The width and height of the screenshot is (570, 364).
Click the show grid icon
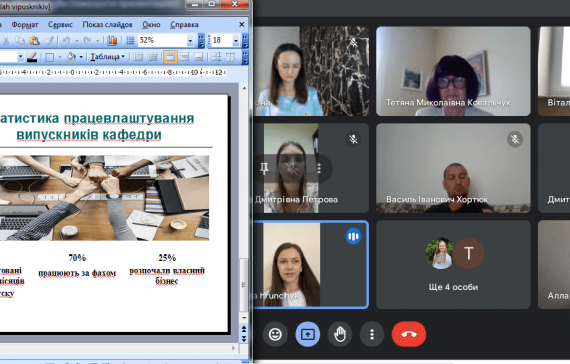pyautogui.click(x=130, y=40)
